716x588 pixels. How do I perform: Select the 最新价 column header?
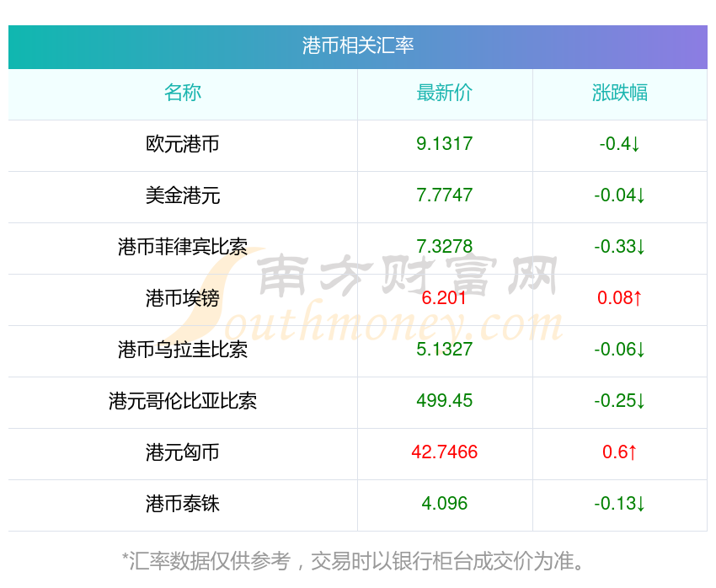[x=444, y=93]
